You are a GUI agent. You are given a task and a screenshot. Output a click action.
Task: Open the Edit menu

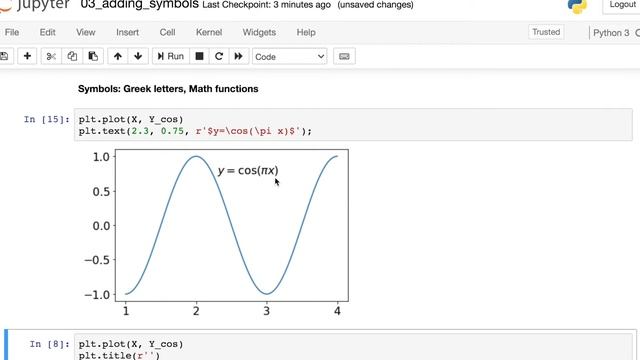(47, 32)
